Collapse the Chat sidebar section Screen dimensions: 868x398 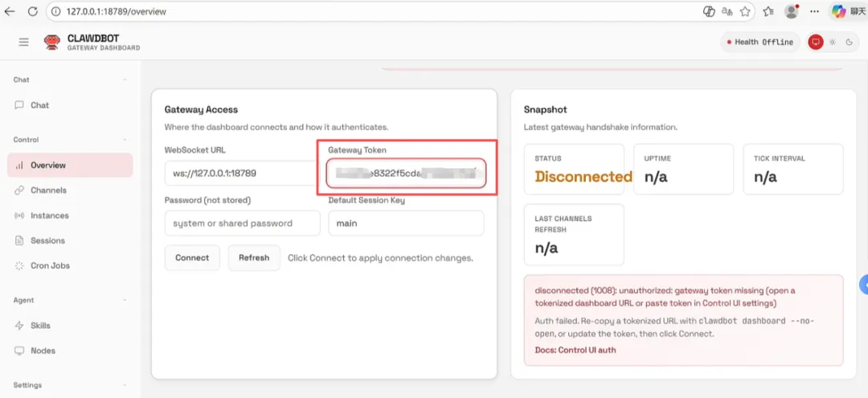point(125,80)
